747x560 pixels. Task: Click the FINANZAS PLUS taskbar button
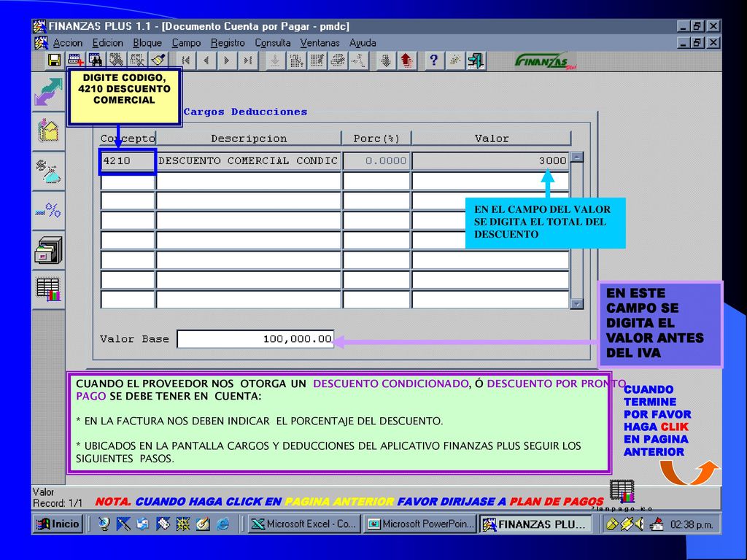tap(536, 524)
